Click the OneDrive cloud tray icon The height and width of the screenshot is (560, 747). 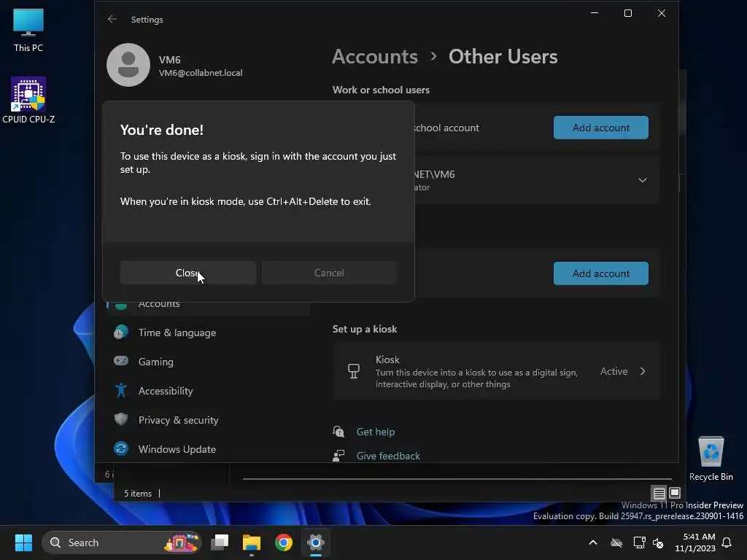pyautogui.click(x=616, y=542)
